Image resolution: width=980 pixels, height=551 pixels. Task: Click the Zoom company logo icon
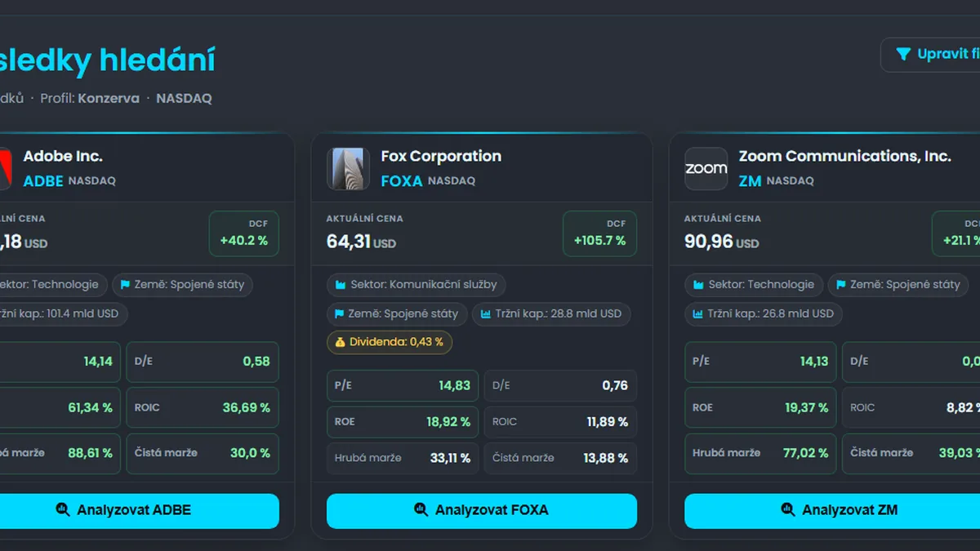(x=706, y=169)
